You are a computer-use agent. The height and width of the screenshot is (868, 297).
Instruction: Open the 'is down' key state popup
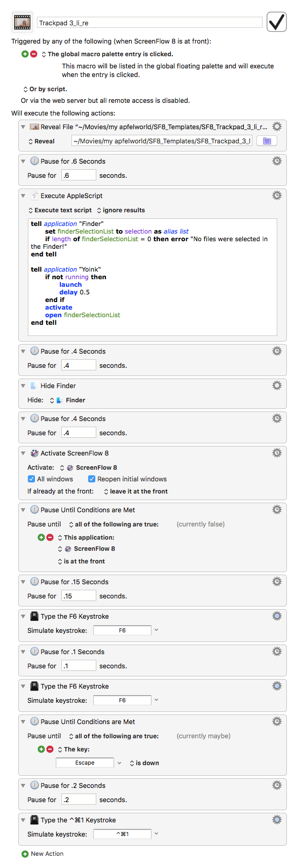pos(144,763)
